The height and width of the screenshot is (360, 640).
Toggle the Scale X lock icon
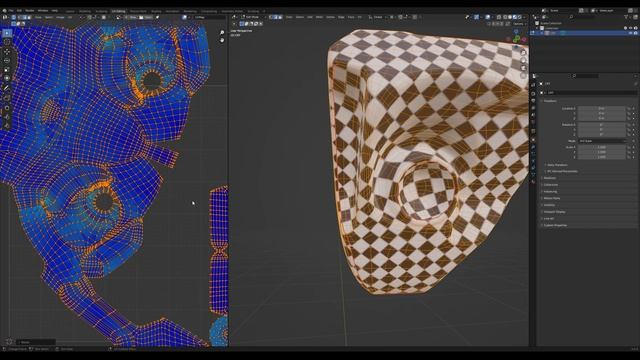(x=629, y=147)
